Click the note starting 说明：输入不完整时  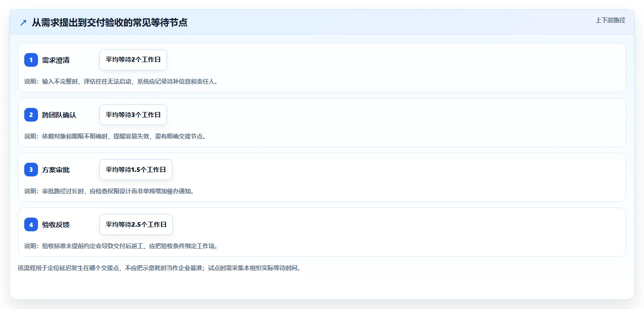121,81
